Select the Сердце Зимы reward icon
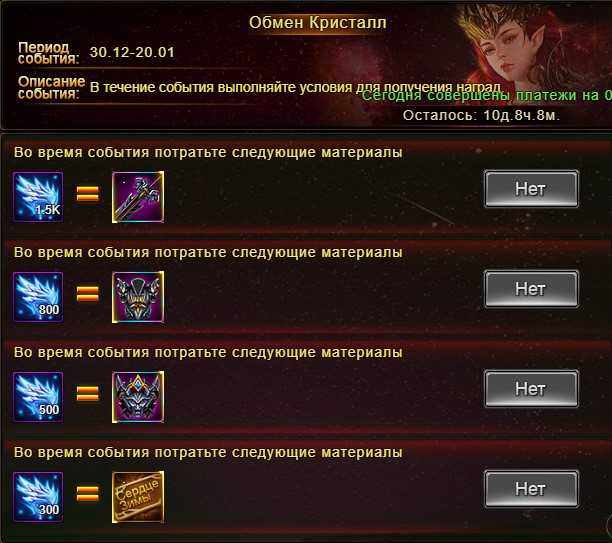The height and width of the screenshot is (543, 612). tap(138, 497)
